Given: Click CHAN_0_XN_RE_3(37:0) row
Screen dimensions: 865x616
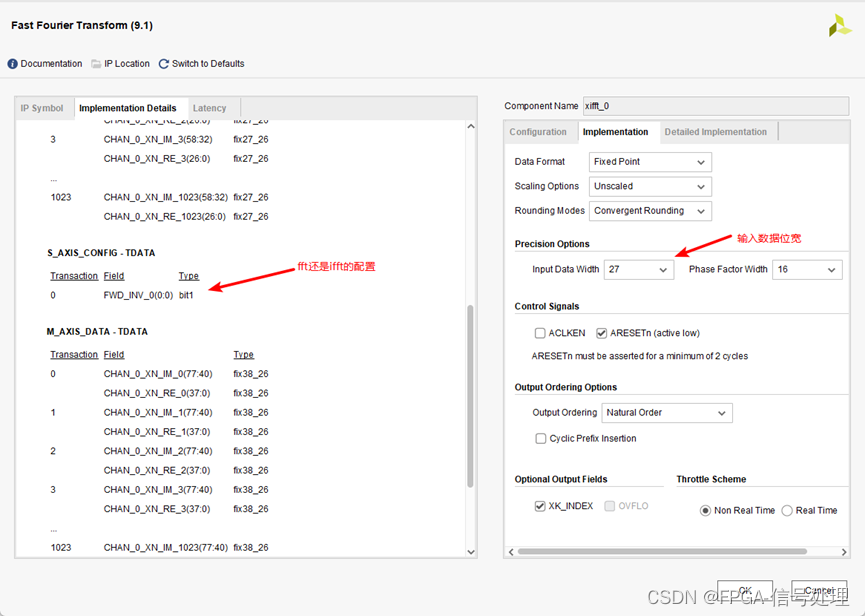Looking at the screenshot, I should (157, 509).
